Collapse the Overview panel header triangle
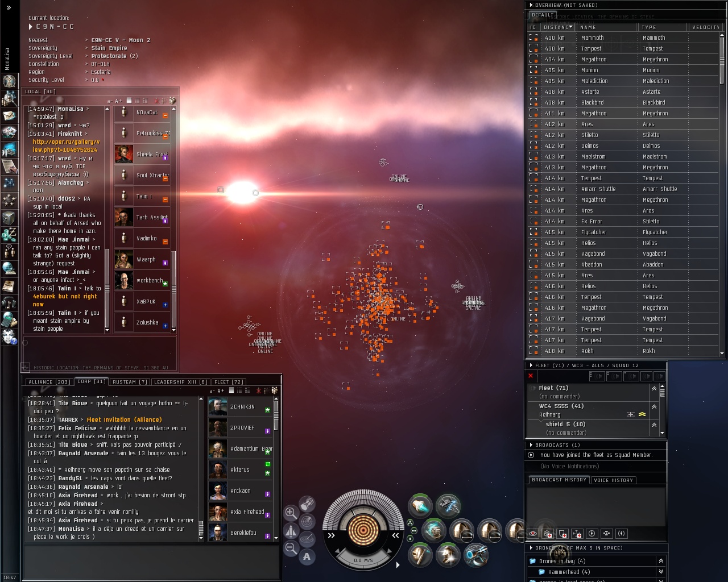 coord(531,5)
